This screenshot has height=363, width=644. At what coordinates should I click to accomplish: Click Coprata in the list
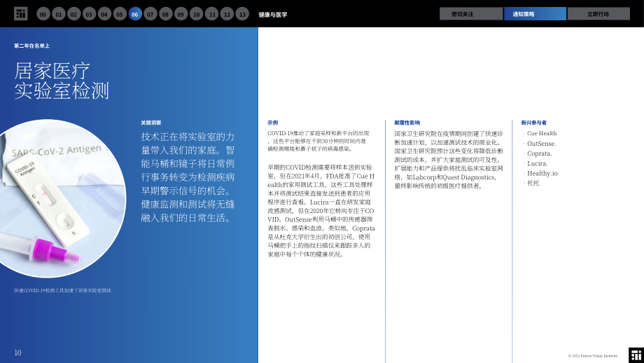(539, 153)
